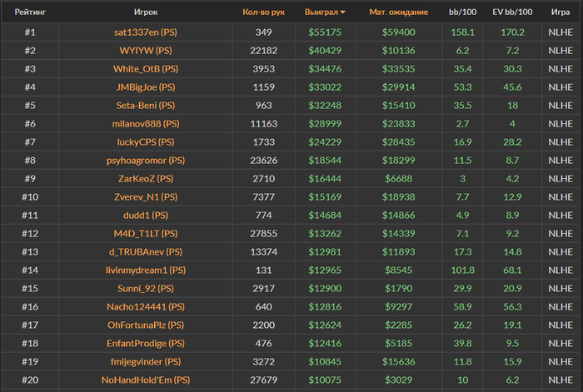583x392 pixels.
Task: Select player JMBigJoe (PS)
Action: [146, 87]
